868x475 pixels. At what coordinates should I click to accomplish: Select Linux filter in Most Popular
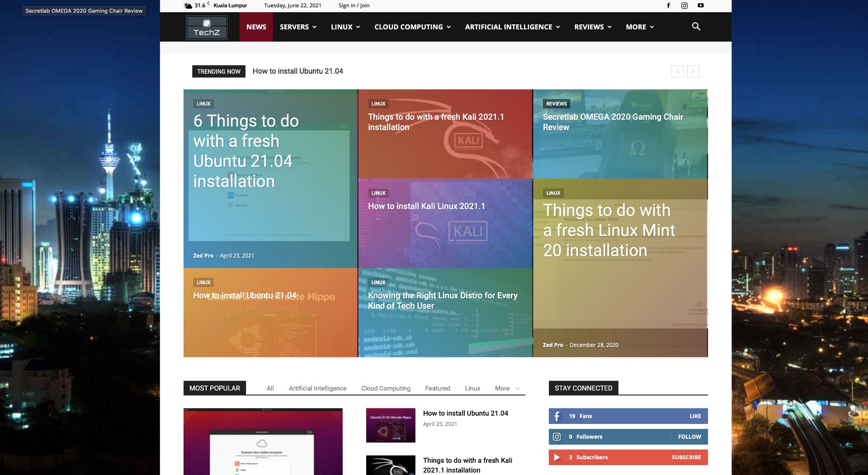tap(472, 388)
